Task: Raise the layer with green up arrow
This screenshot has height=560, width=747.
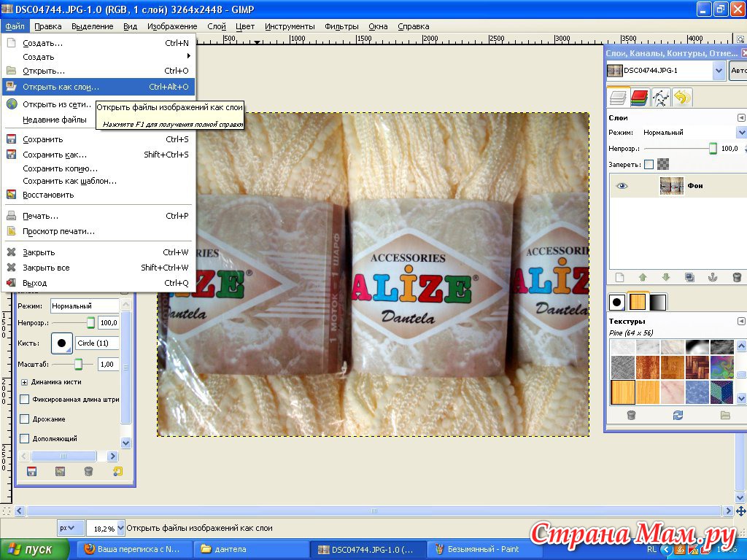Action: pyautogui.click(x=643, y=277)
